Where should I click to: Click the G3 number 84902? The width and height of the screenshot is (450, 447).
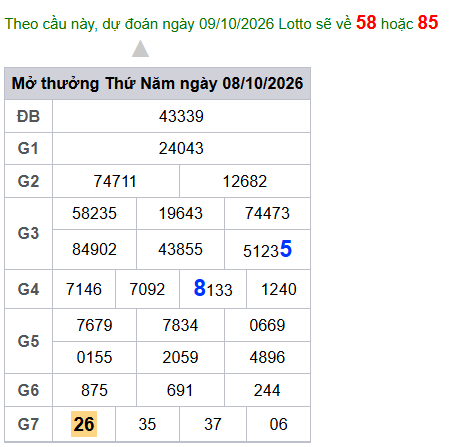94,249
